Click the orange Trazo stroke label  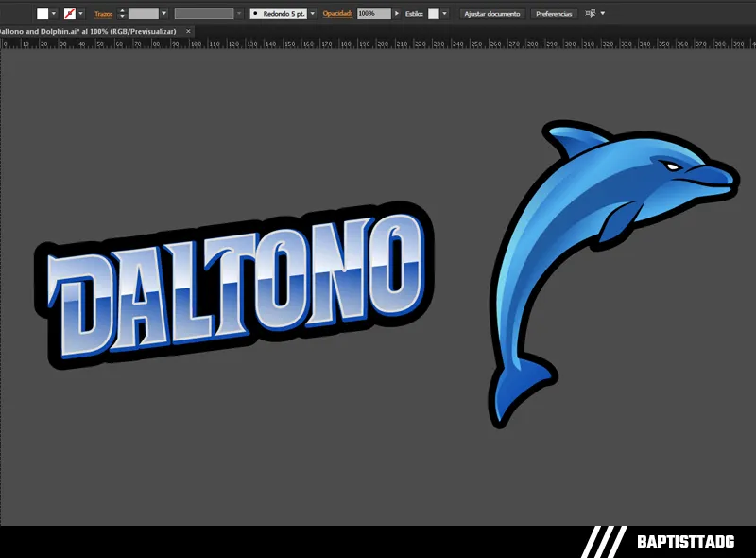click(x=103, y=14)
